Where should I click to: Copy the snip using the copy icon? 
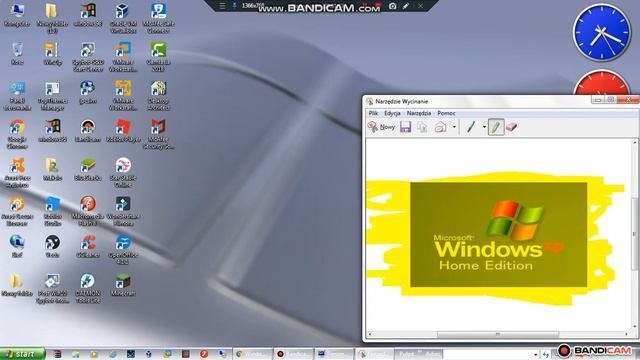[x=422, y=127]
